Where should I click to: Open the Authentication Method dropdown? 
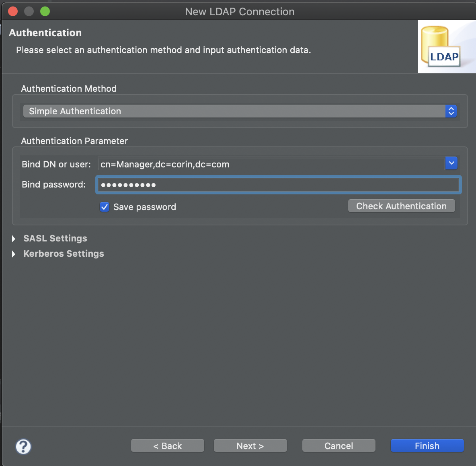point(240,111)
